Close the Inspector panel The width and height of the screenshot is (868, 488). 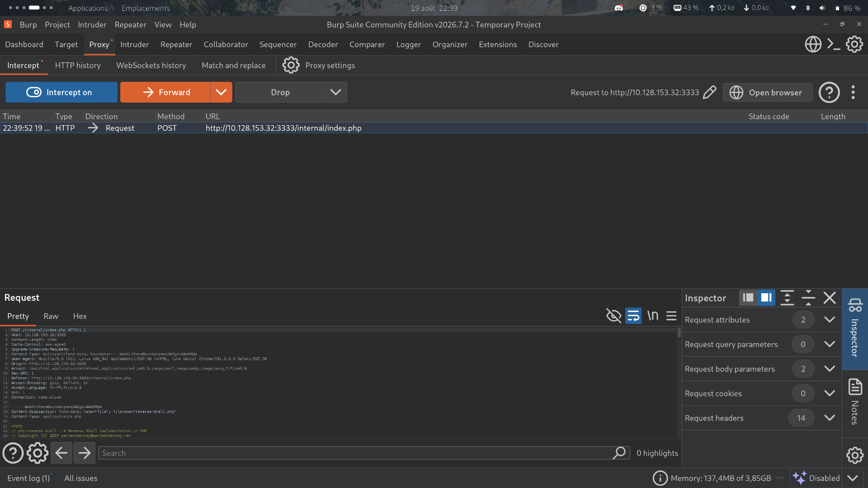point(830,298)
